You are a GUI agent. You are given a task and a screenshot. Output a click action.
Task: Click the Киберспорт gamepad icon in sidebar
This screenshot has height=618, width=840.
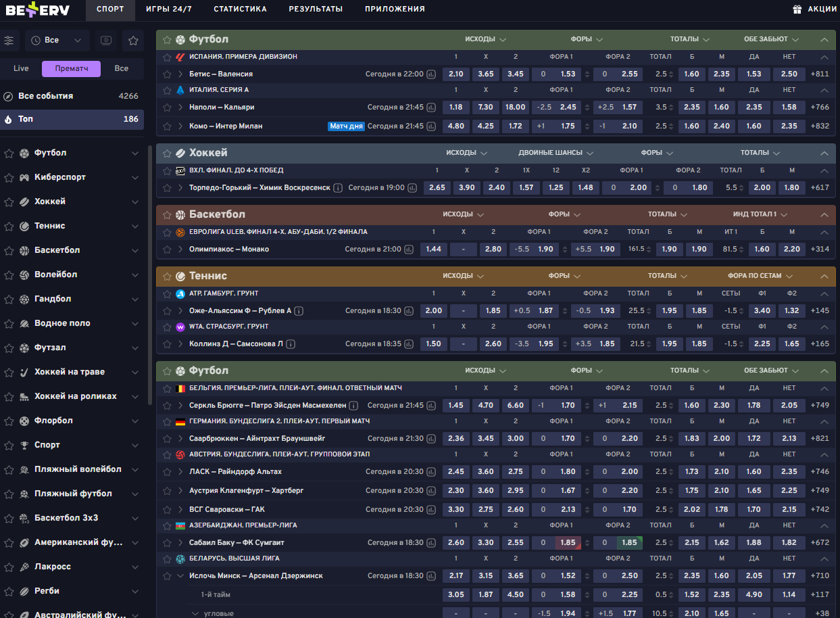click(x=24, y=178)
